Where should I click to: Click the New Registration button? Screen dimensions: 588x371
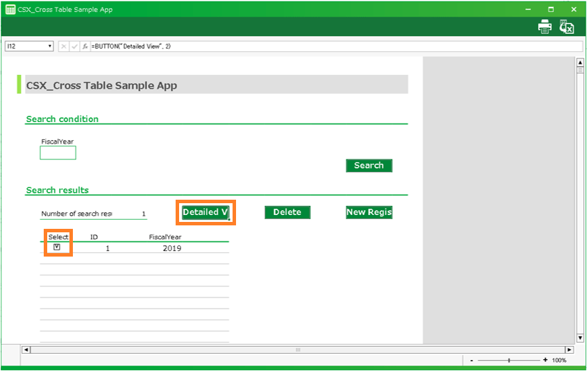(369, 212)
